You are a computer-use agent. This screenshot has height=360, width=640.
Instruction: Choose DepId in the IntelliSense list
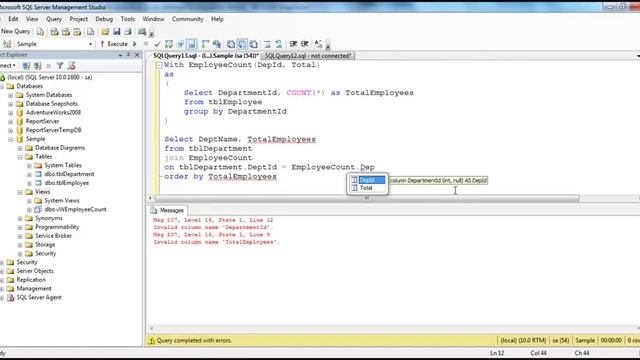pos(367,180)
